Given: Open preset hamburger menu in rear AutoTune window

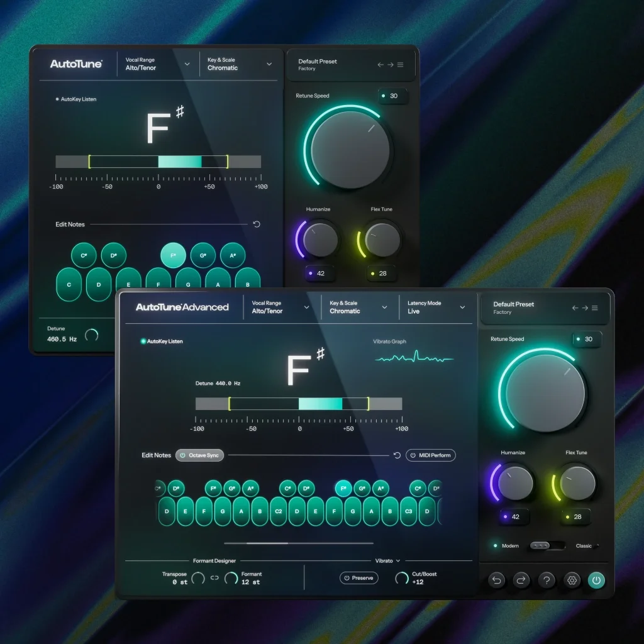Looking at the screenshot, I should pyautogui.click(x=400, y=65).
